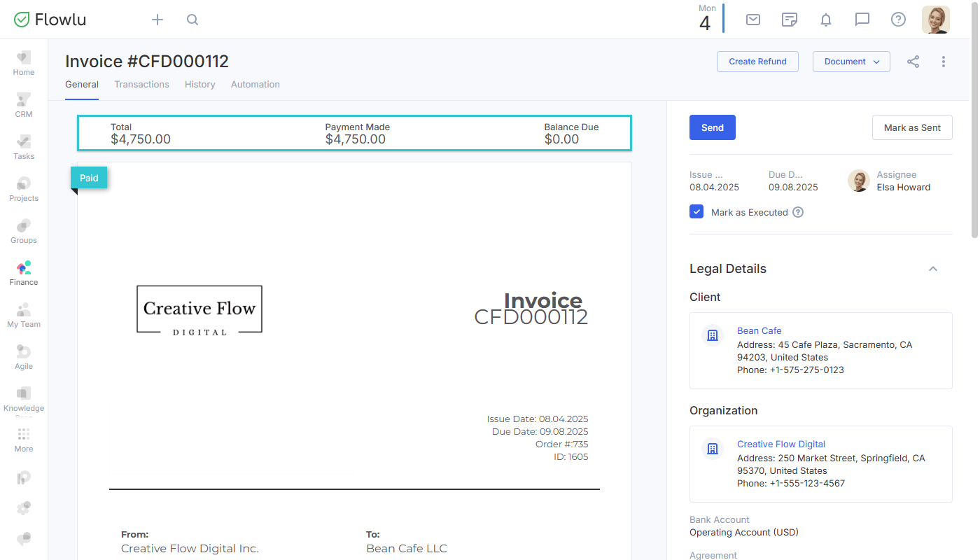Viewport: 980px width, 560px height.
Task: Open Tasks module in sidebar
Action: tap(24, 148)
